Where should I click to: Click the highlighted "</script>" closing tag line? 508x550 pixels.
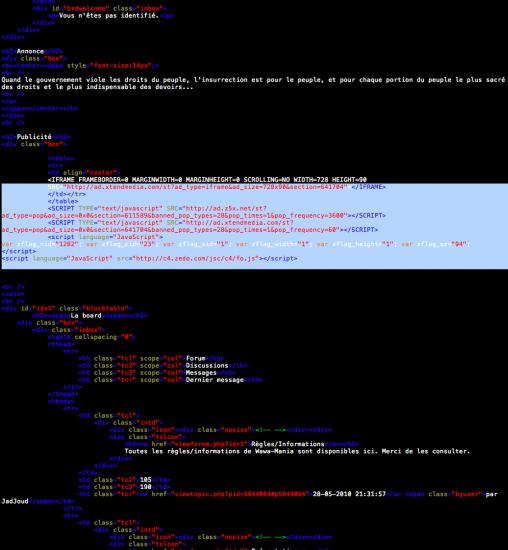pyautogui.click(x=19, y=251)
